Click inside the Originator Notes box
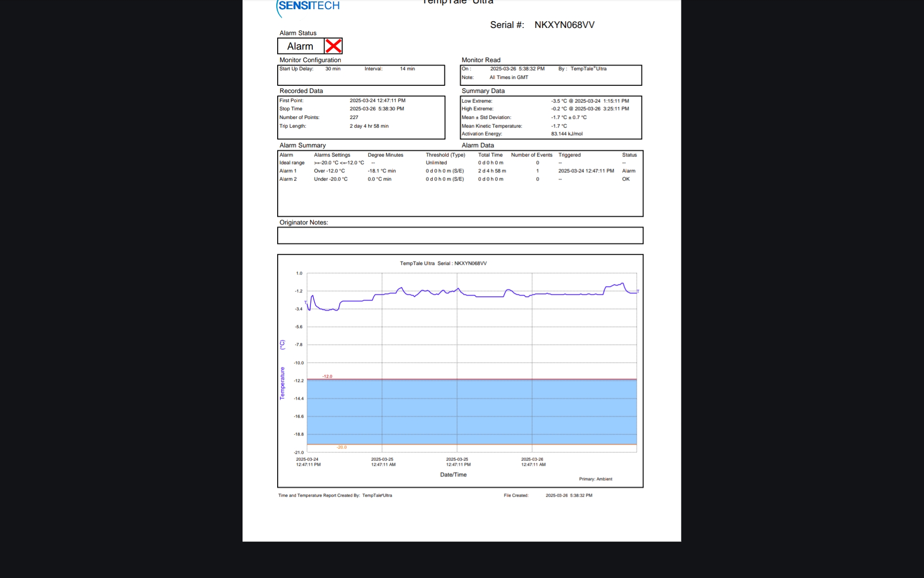The width and height of the screenshot is (924, 578). pos(460,236)
